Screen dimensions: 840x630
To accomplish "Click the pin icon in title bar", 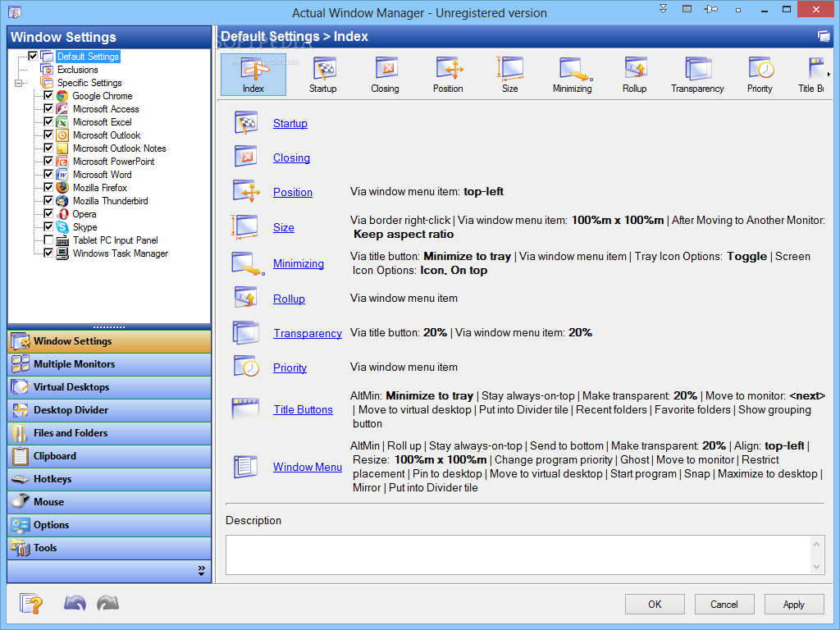I will click(711, 9).
